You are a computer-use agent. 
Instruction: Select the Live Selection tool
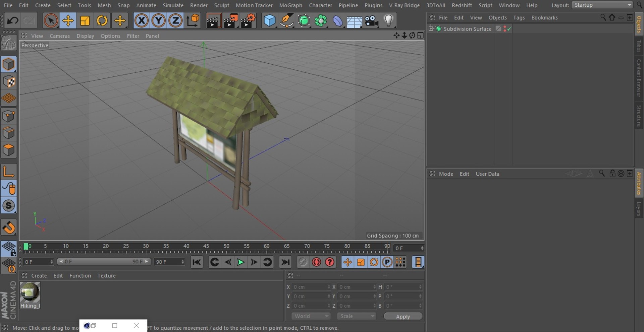(x=51, y=21)
